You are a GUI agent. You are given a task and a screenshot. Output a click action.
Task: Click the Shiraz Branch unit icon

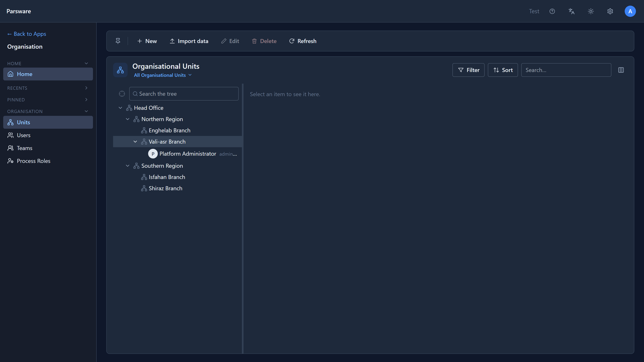(144, 188)
